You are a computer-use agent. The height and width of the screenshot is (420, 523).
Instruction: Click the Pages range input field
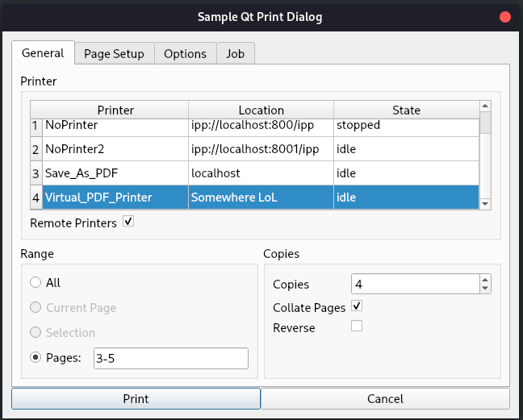[x=171, y=359]
